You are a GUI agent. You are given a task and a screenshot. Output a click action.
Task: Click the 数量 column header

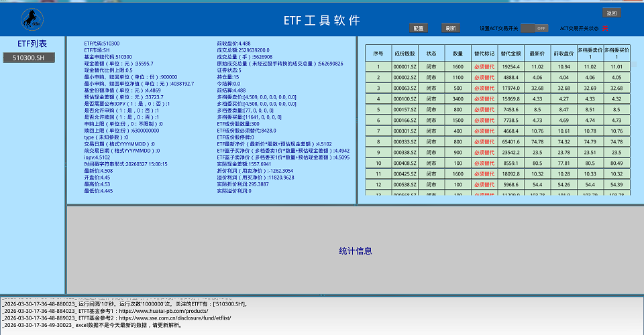[458, 54]
